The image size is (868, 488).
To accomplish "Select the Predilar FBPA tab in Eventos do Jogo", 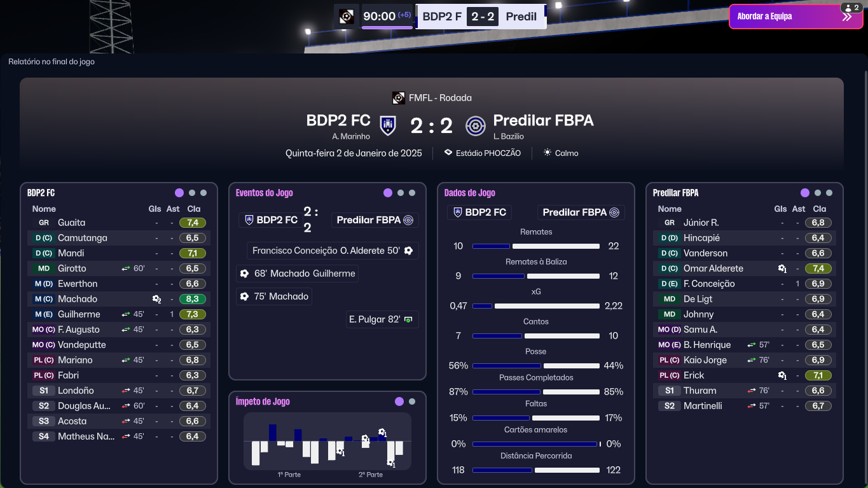I will [375, 220].
